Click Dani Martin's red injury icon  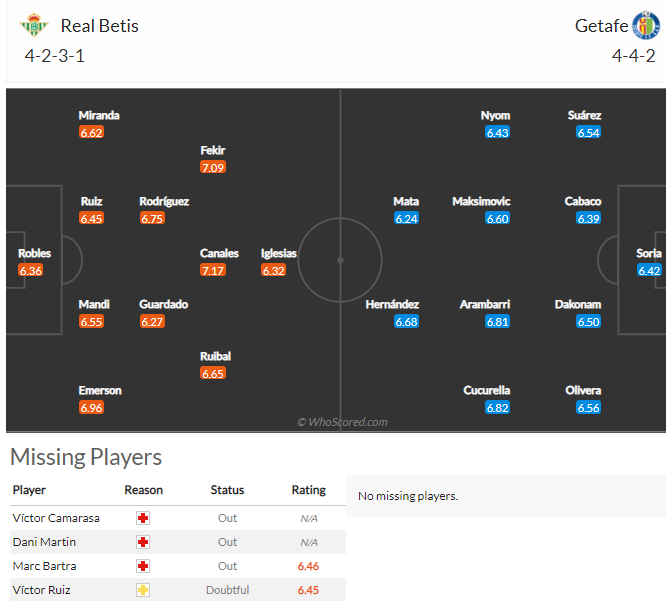[143, 542]
